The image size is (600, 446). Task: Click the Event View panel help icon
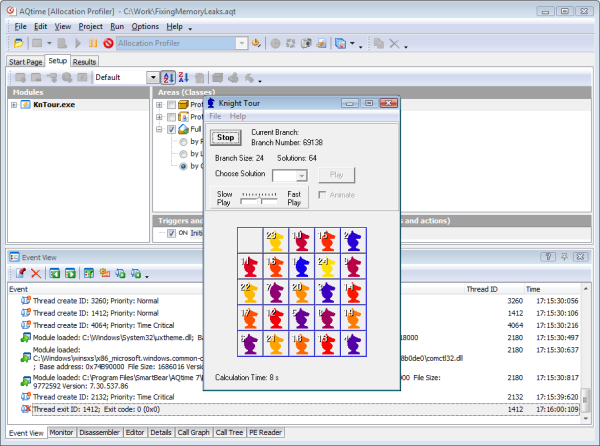(x=548, y=257)
